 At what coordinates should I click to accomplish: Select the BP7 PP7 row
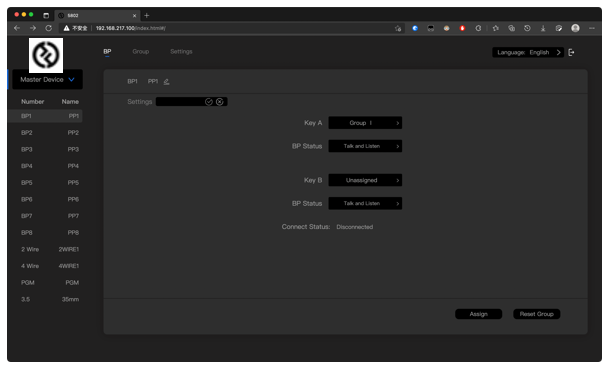[x=45, y=216]
